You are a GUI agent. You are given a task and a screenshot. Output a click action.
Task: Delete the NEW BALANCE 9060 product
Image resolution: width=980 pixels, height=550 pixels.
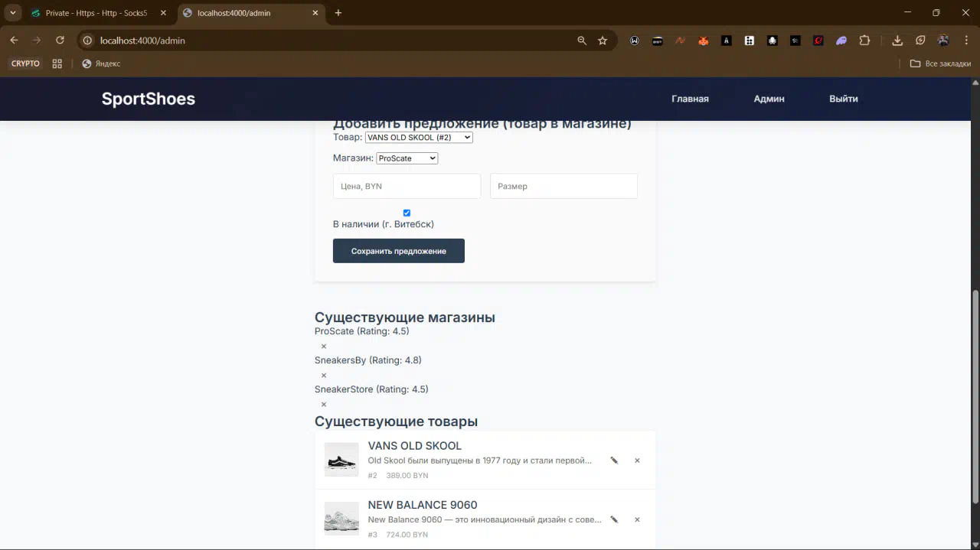(x=637, y=519)
